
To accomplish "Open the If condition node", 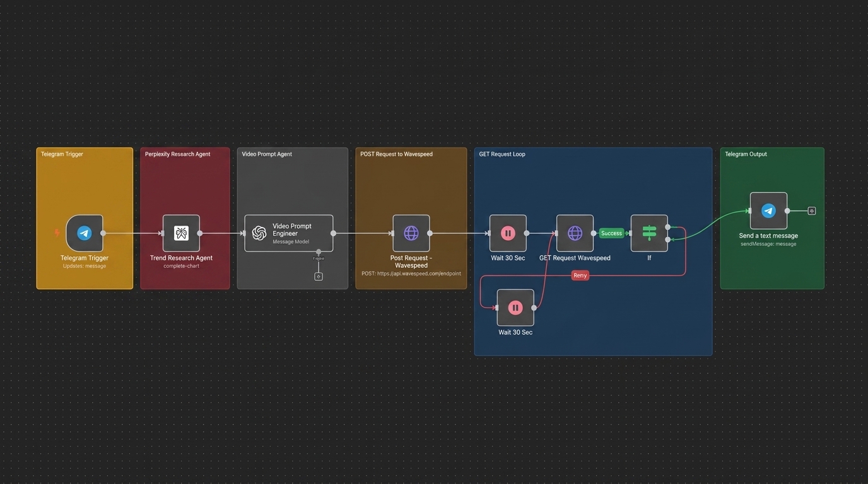I will [x=649, y=233].
